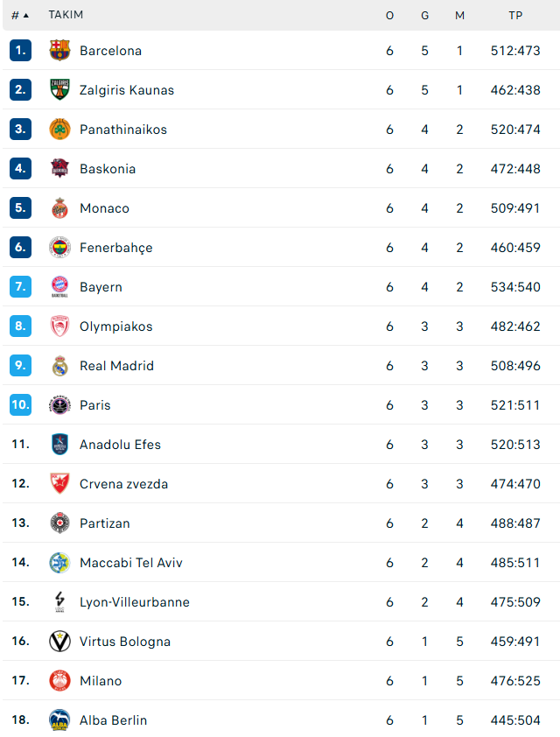Click the Zalgiris Kaunas team logo
Image resolution: width=560 pixels, height=737 pixels.
coord(59,90)
